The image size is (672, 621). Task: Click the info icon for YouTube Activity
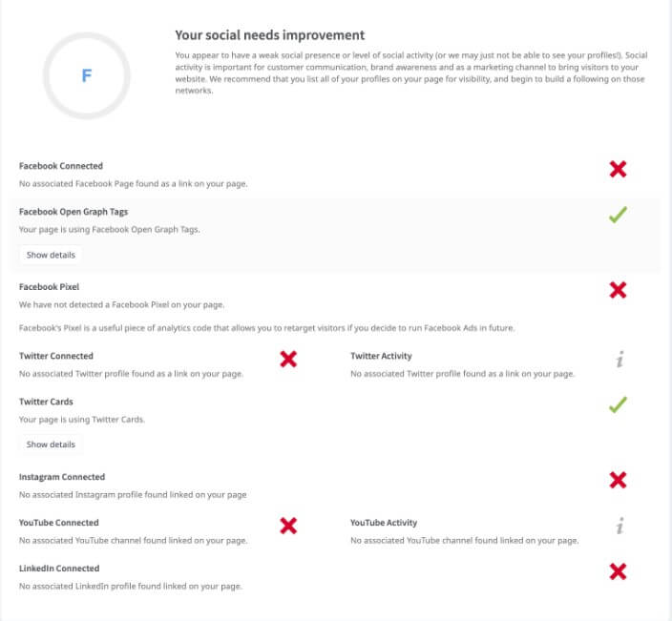(619, 526)
